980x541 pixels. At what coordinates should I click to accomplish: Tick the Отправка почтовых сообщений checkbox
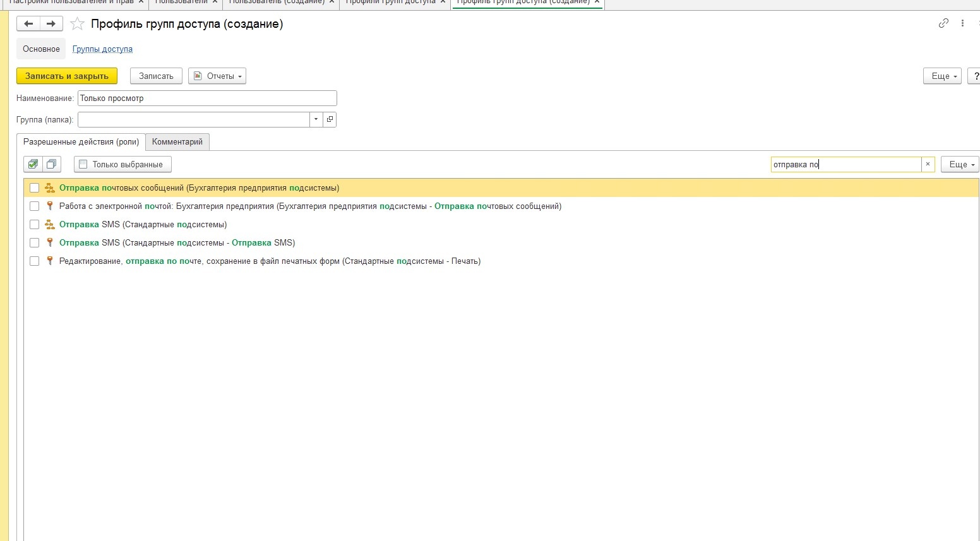[x=34, y=187]
